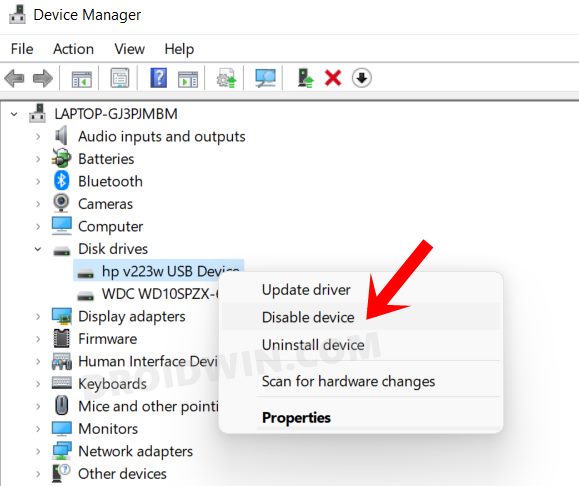Viewport: 579px width, 486px height.
Task: Expand the Other devices chevron
Action: click(38, 474)
